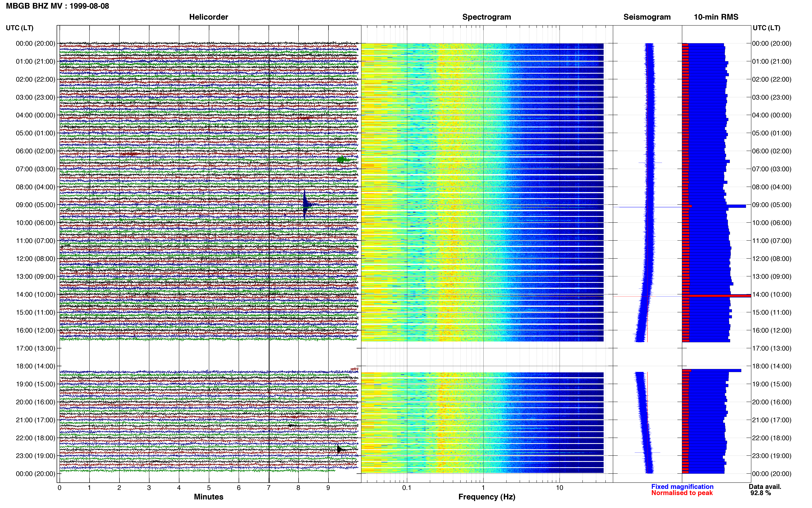Click left time label '14:00 (10:00)'
The image size is (812, 508).
36,294
